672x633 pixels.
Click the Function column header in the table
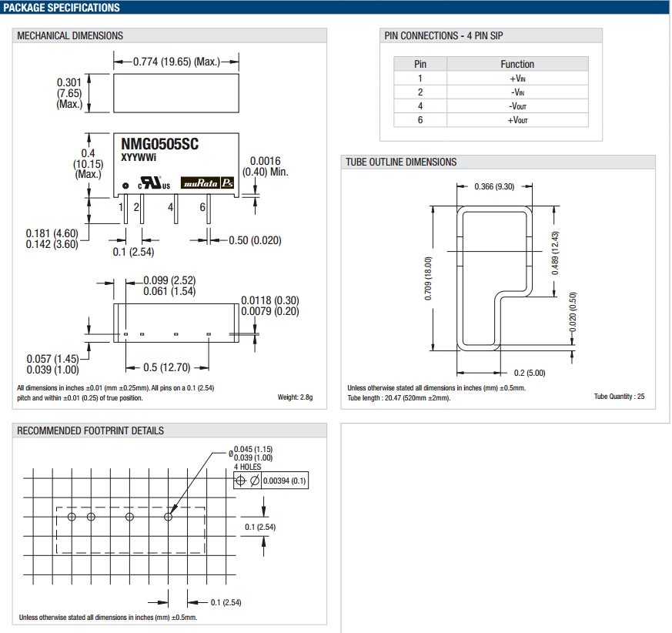click(x=517, y=64)
